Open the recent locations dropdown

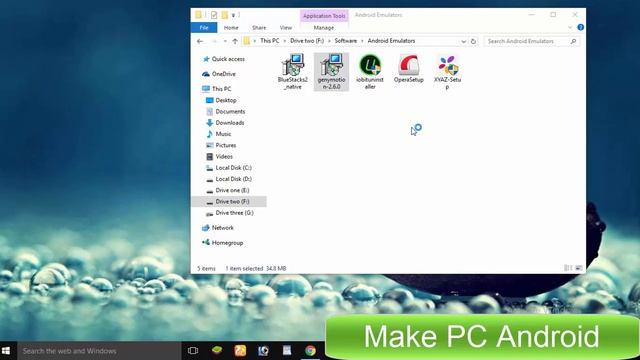coord(225,41)
